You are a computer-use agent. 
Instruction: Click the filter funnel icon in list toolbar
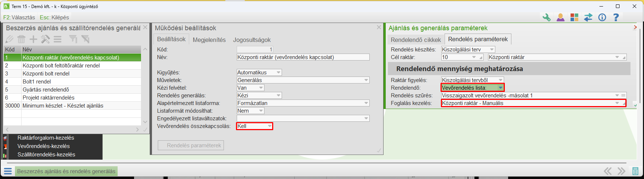click(x=73, y=39)
